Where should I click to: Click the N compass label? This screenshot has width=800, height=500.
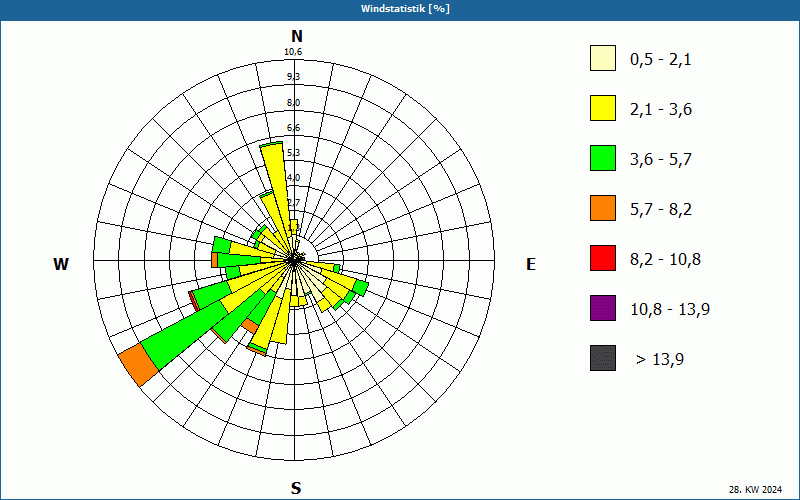(297, 36)
